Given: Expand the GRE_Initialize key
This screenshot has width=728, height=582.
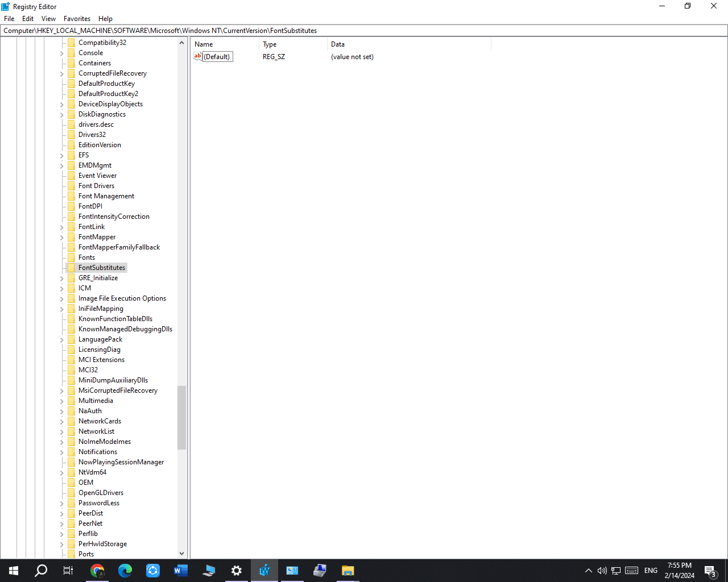Looking at the screenshot, I should tap(61, 278).
